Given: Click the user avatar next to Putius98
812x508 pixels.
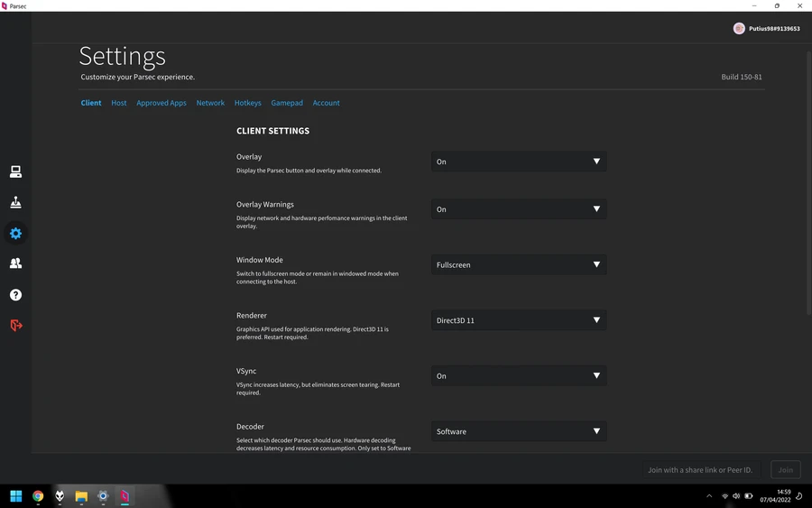Looking at the screenshot, I should click(x=739, y=29).
